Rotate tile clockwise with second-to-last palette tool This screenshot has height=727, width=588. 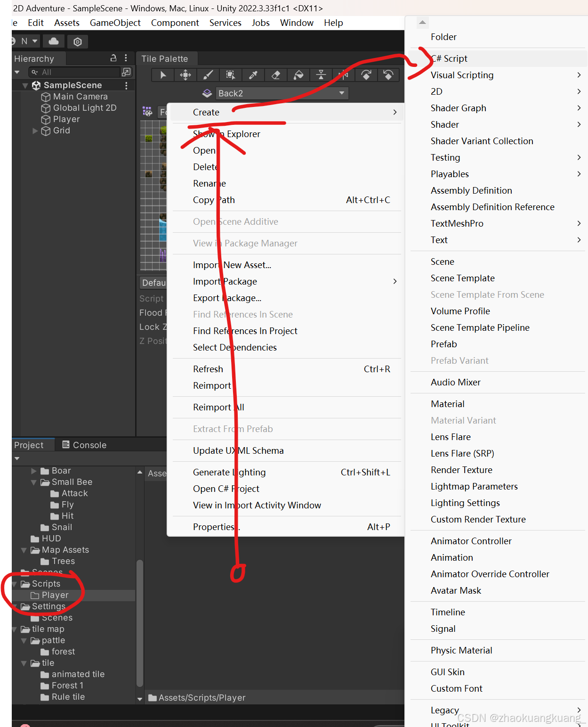366,75
